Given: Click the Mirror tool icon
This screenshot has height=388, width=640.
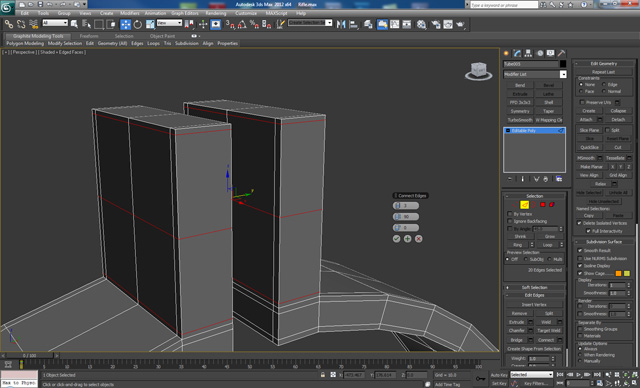Looking at the screenshot, I should tap(341, 24).
